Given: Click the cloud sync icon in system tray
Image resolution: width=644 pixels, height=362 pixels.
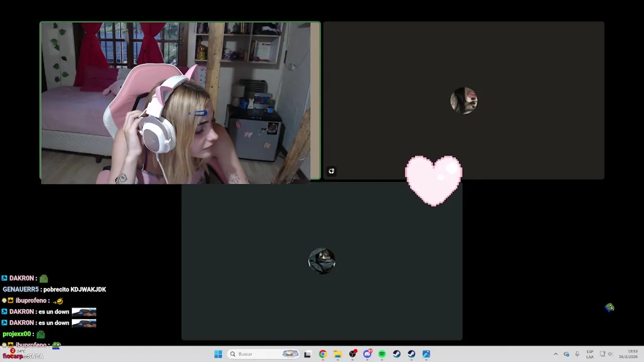Looking at the screenshot, I should (x=567, y=354).
